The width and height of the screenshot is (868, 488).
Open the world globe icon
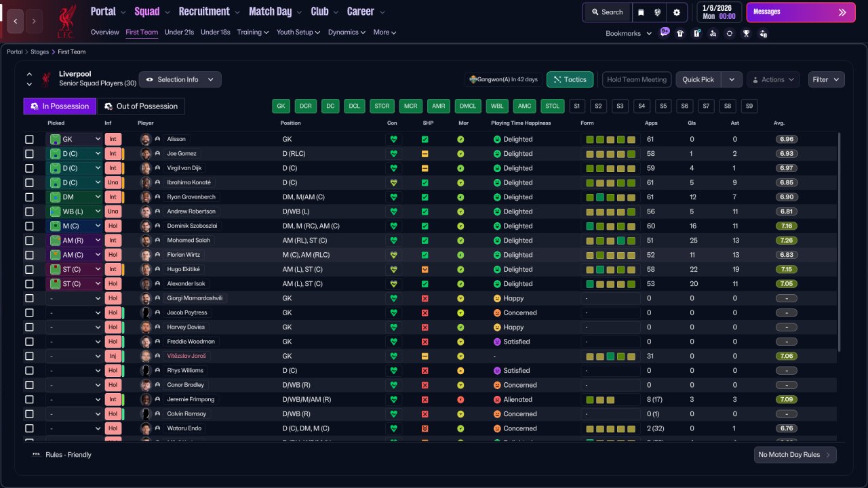coord(658,12)
